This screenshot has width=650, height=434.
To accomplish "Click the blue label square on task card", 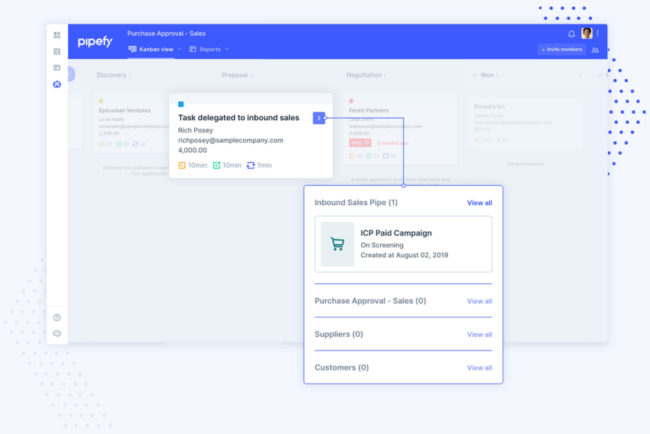I will [181, 104].
